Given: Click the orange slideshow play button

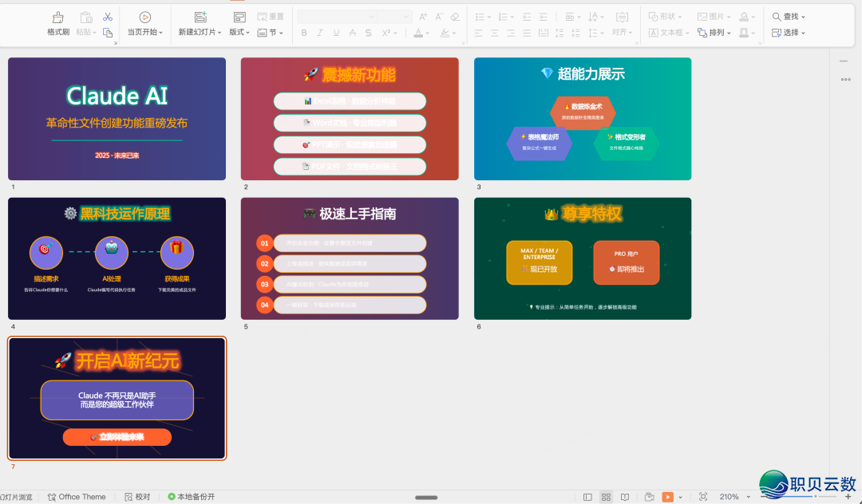Looking at the screenshot, I should point(667,497).
